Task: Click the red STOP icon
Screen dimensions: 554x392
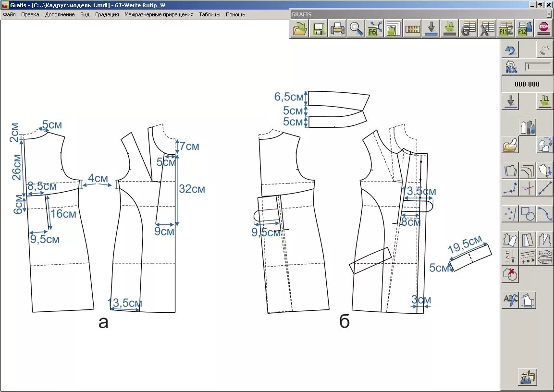Action: (543, 28)
